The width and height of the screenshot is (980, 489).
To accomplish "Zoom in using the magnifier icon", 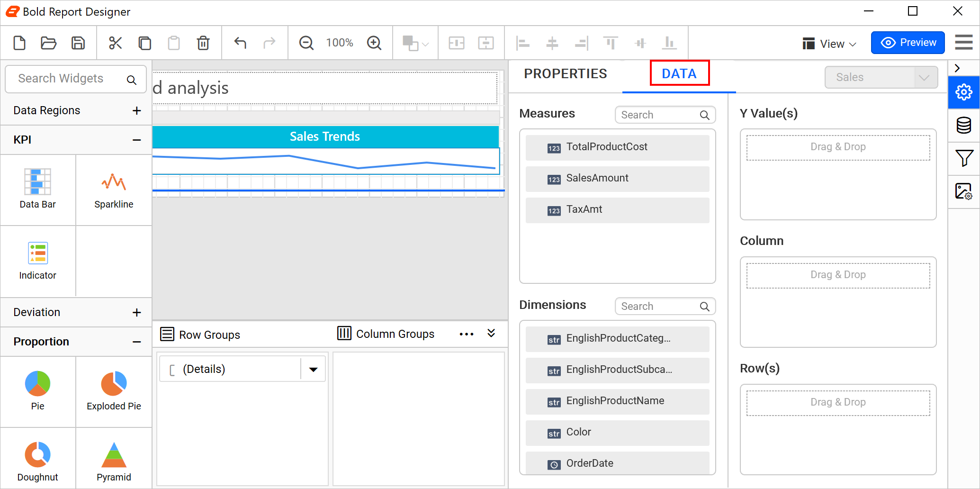I will [374, 43].
